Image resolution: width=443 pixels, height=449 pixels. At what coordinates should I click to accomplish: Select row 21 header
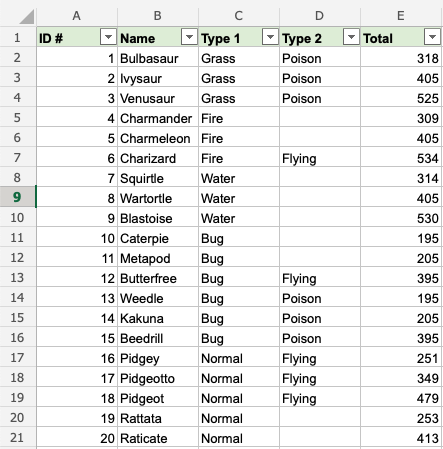click(x=17, y=437)
